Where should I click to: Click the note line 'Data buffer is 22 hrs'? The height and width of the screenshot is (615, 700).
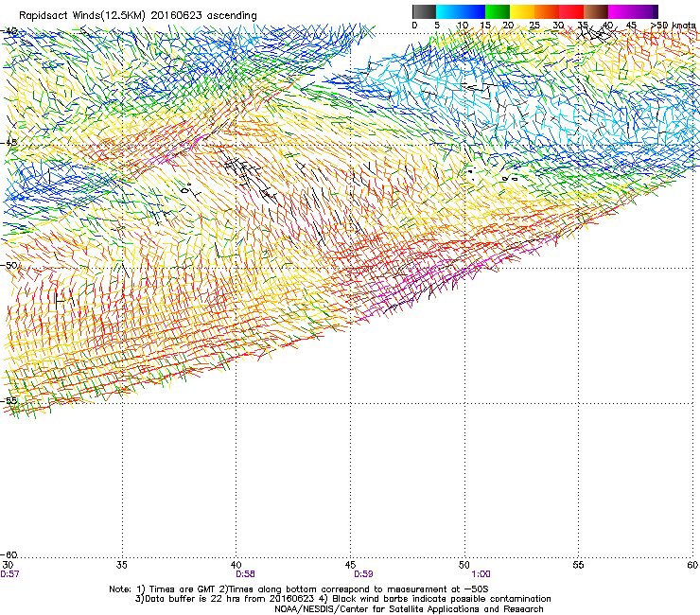342,599
